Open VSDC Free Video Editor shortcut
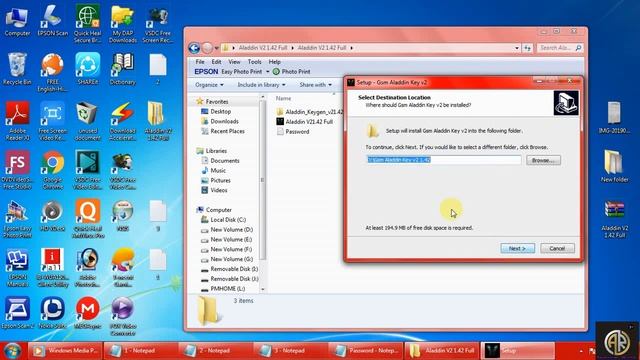This screenshot has width=640, height=360. 87,170
